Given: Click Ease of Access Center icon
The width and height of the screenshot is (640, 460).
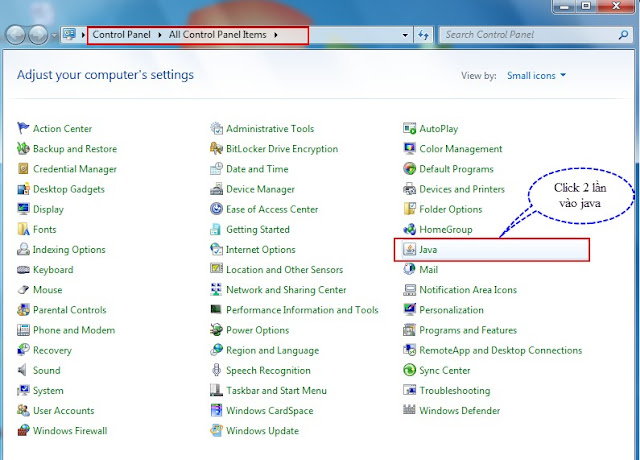Looking at the screenshot, I should 216,209.
